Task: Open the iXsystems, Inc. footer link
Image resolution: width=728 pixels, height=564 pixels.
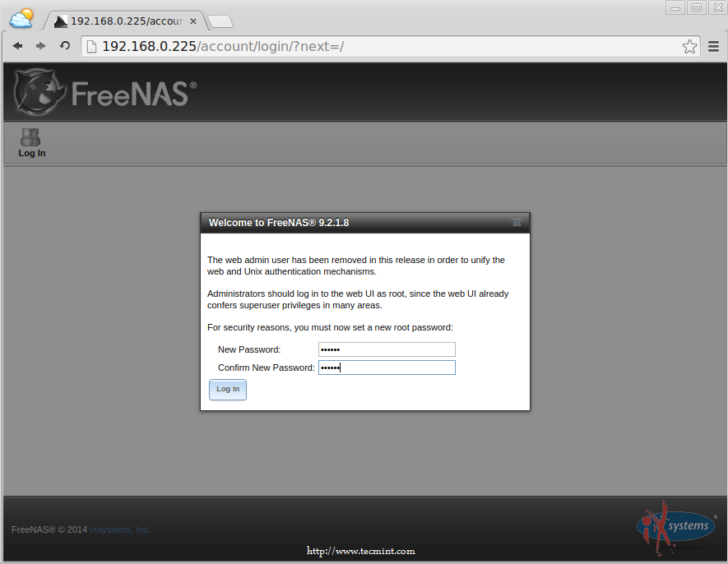Action: [x=120, y=529]
